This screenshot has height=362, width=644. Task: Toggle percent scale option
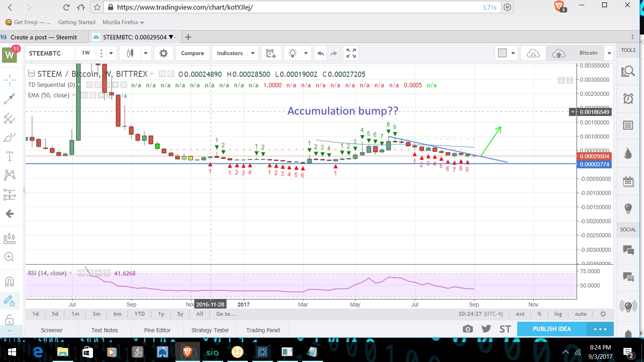[x=539, y=314]
